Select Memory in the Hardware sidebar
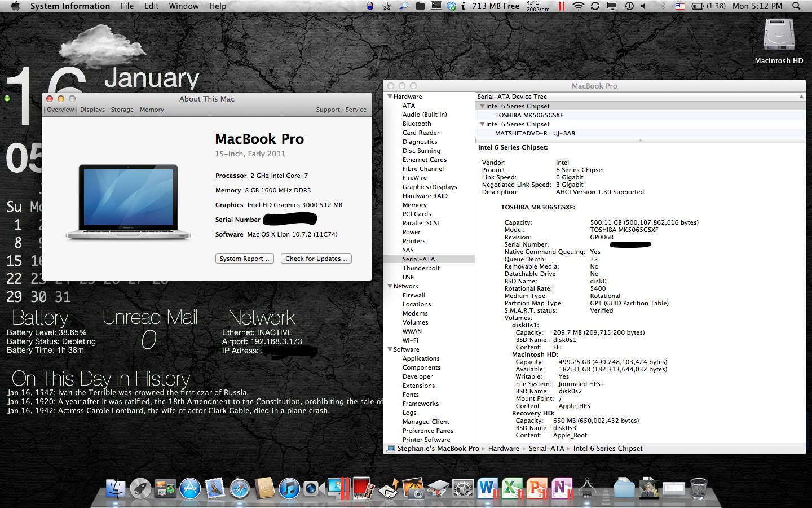The width and height of the screenshot is (812, 508). point(414,205)
